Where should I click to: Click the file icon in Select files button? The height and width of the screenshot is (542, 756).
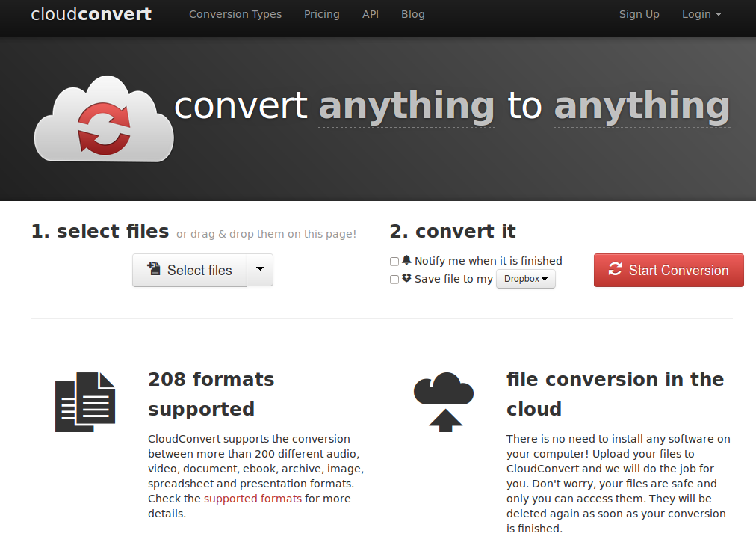click(154, 269)
